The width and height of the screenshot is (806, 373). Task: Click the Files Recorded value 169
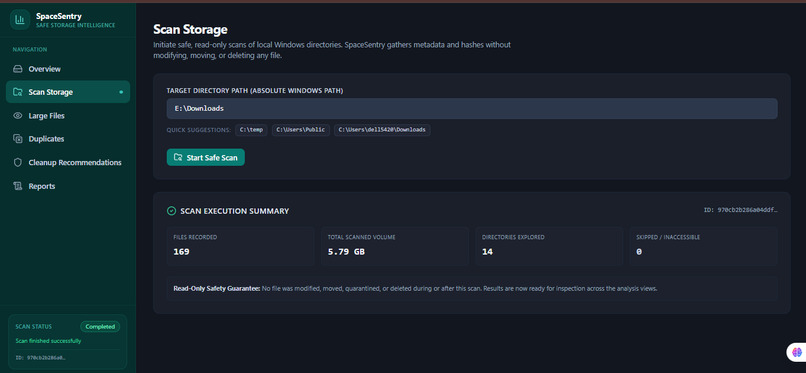(181, 252)
